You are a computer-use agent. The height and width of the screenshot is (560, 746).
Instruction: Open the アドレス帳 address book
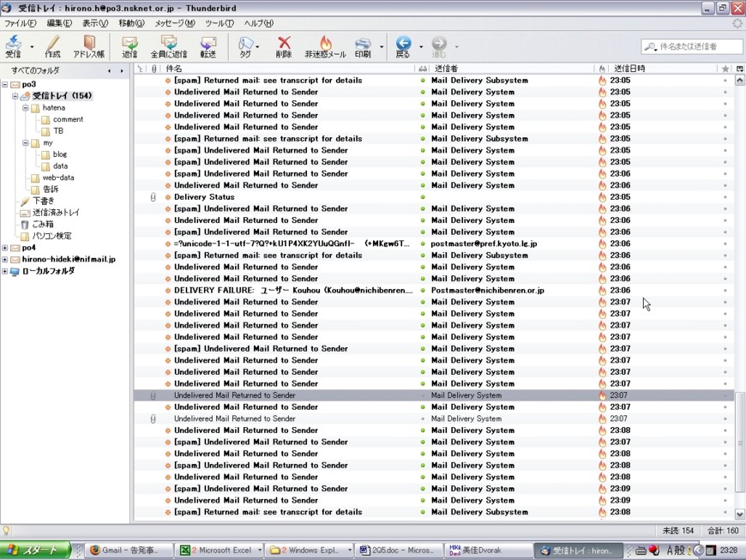point(88,46)
